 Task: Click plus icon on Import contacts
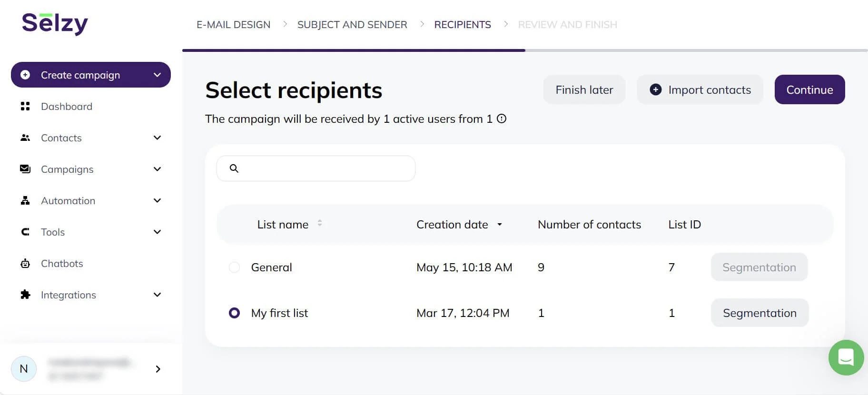656,89
